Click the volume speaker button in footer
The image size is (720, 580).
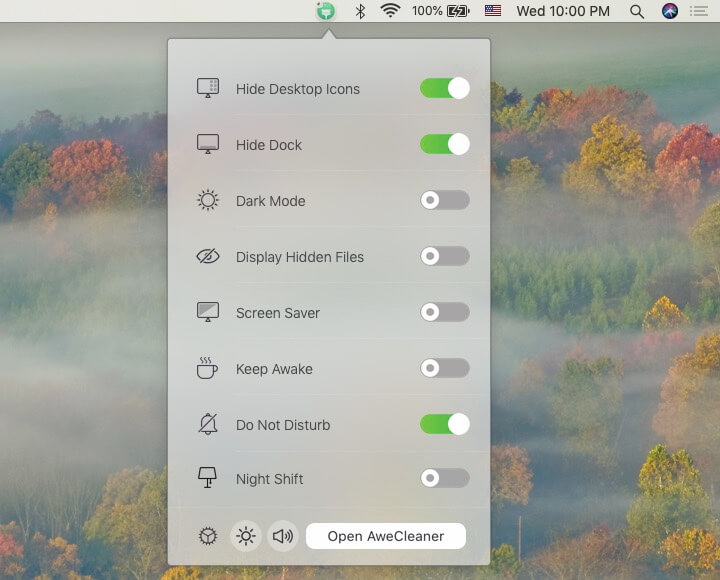283,536
